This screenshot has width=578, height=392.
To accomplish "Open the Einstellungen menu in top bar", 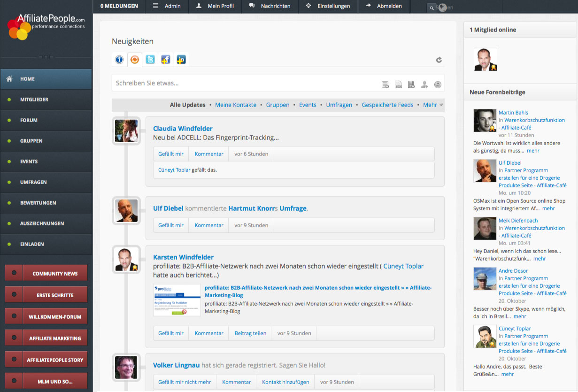I will coord(328,6).
